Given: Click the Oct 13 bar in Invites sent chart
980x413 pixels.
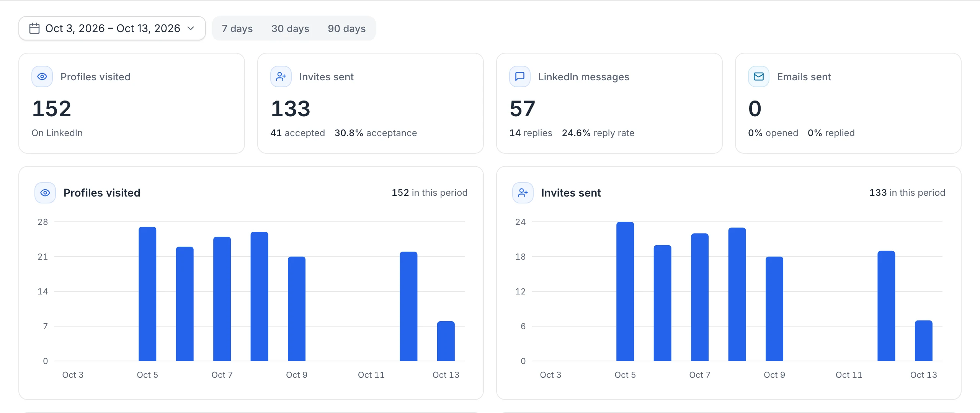Looking at the screenshot, I should [924, 341].
